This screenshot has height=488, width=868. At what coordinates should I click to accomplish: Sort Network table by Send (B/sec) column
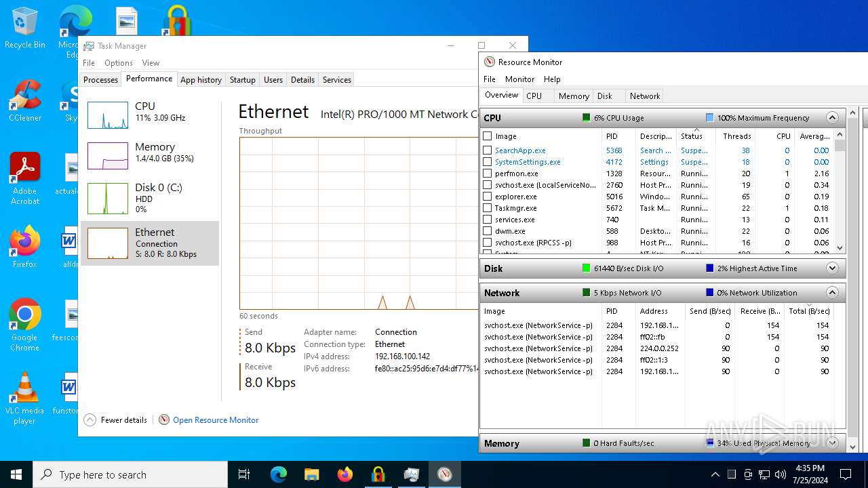click(x=710, y=311)
